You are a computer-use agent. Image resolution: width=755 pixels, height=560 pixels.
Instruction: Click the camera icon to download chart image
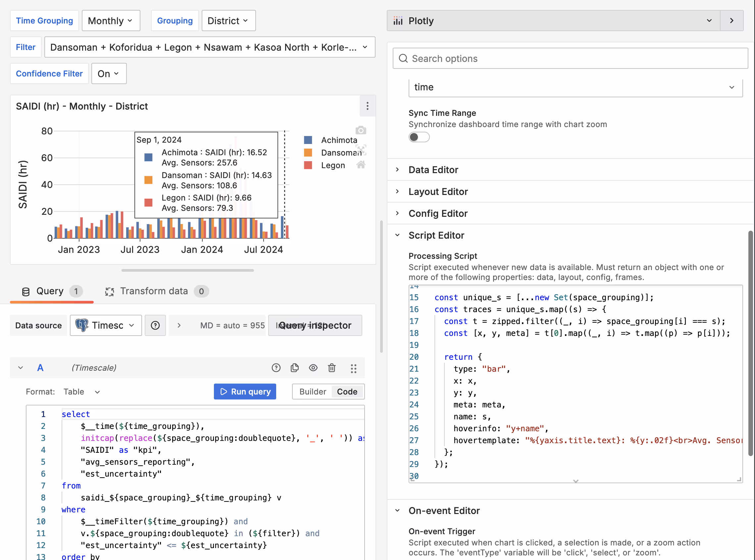click(x=361, y=130)
